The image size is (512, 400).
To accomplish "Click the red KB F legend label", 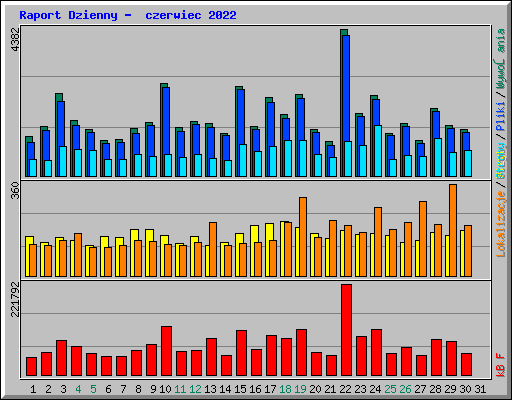I will point(501,365).
